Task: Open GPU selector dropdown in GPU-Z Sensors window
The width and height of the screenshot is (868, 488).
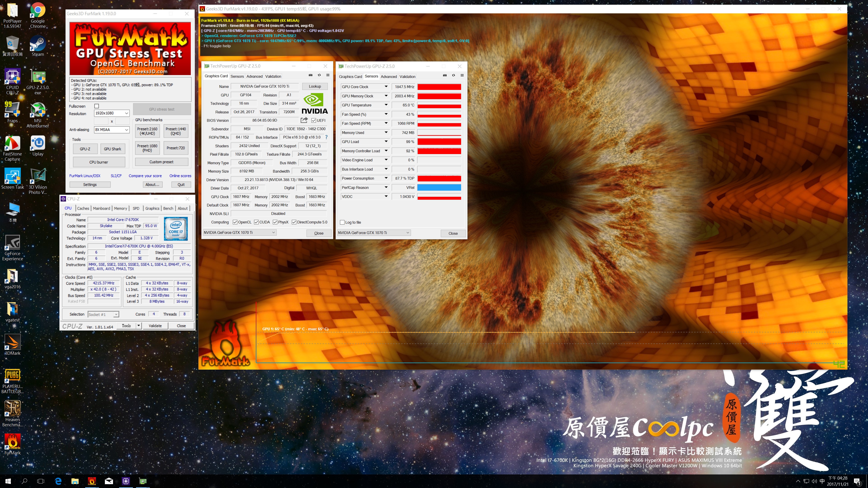Action: (374, 233)
